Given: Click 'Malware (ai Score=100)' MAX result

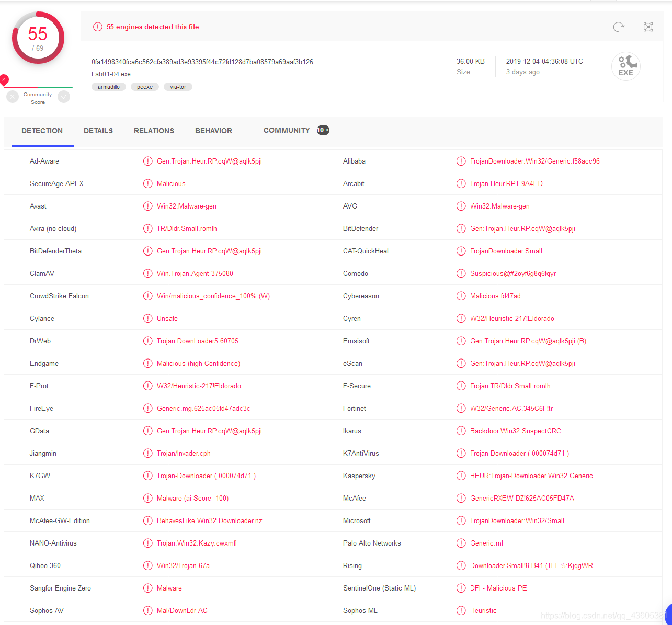Looking at the screenshot, I should [192, 498].
